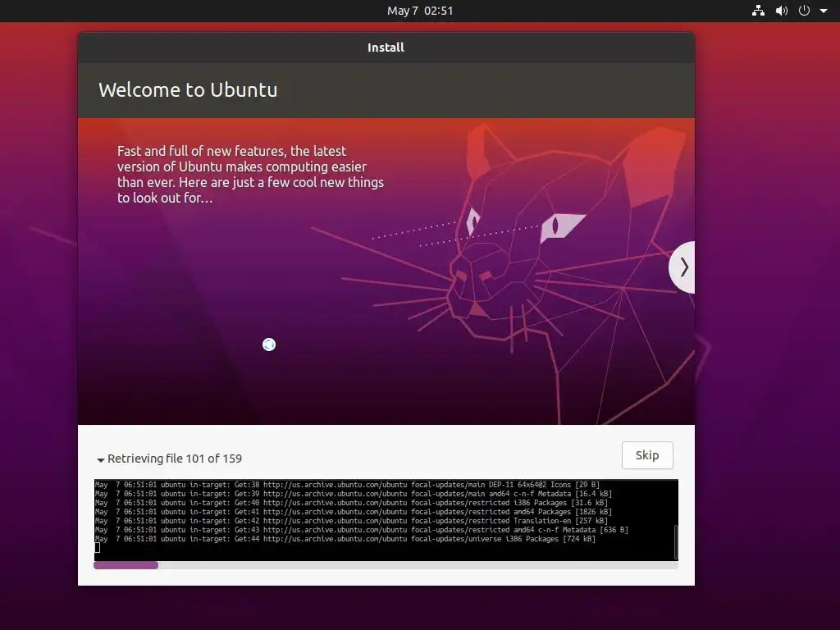Open the clock showing May 7 02:51
The image size is (840, 630).
click(x=420, y=11)
